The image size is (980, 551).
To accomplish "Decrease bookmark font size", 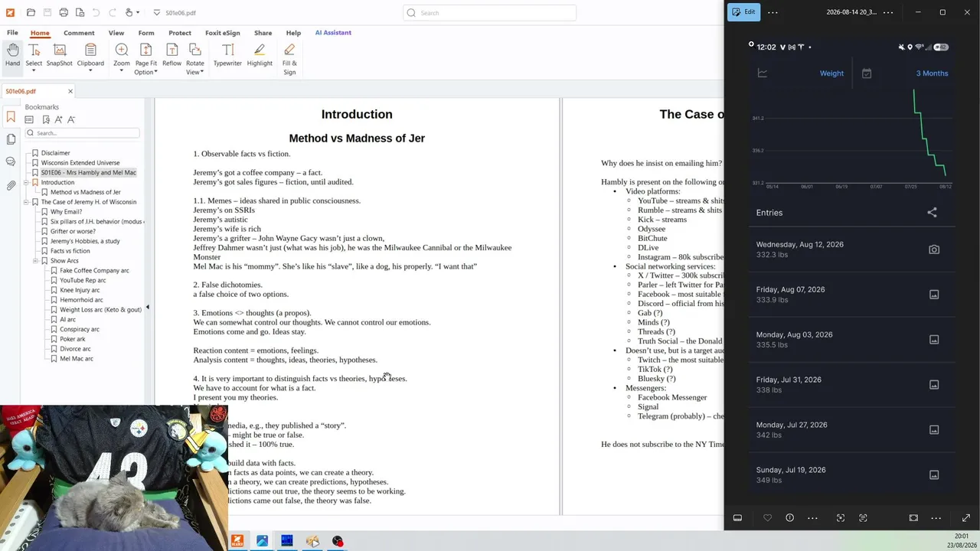I will pos(71,119).
